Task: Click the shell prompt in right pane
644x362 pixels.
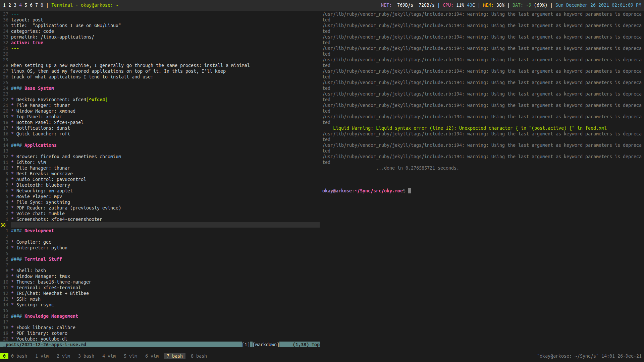Action: [x=364, y=191]
